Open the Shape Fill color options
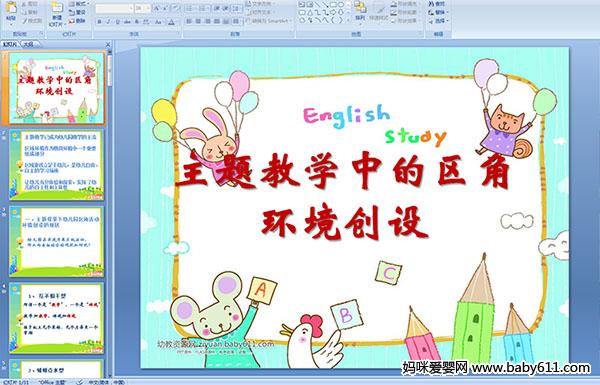 pyautogui.click(x=406, y=3)
